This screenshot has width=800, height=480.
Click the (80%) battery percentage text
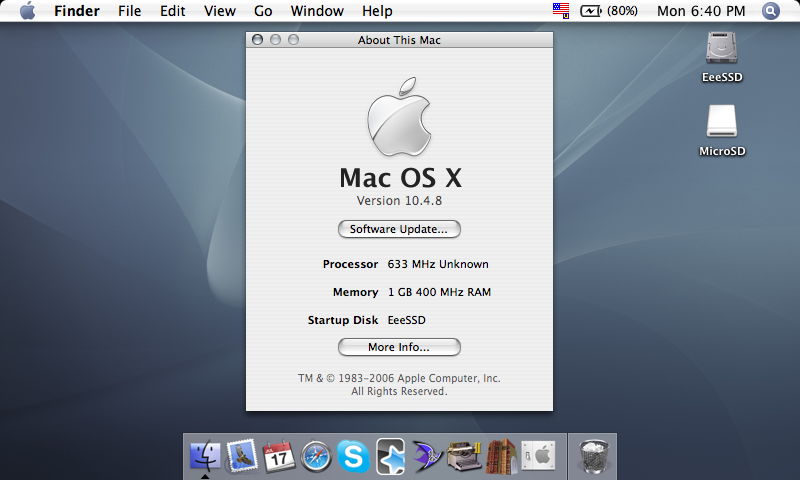pyautogui.click(x=622, y=11)
